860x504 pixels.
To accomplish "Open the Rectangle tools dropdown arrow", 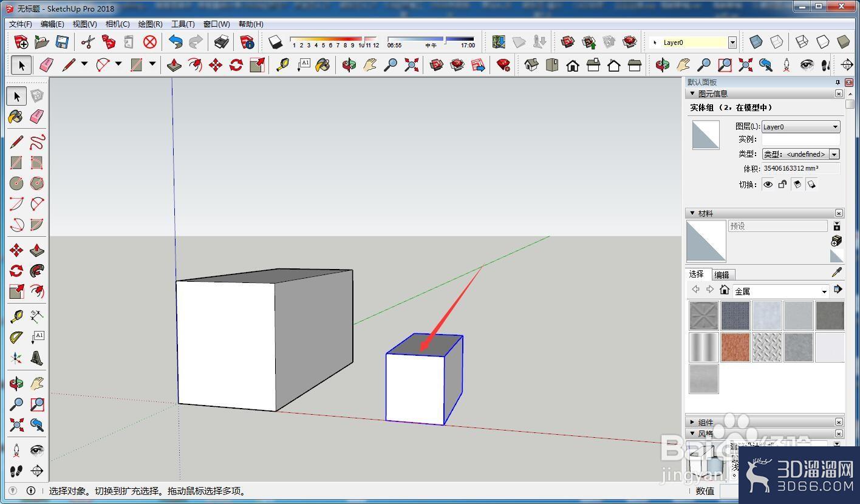I will click(x=152, y=64).
